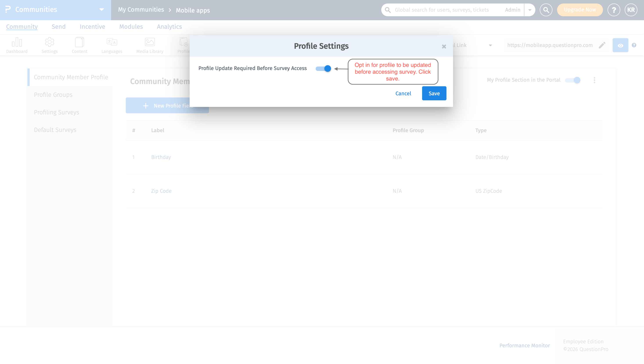Expand the Admin search scope dropdown

coord(530,10)
